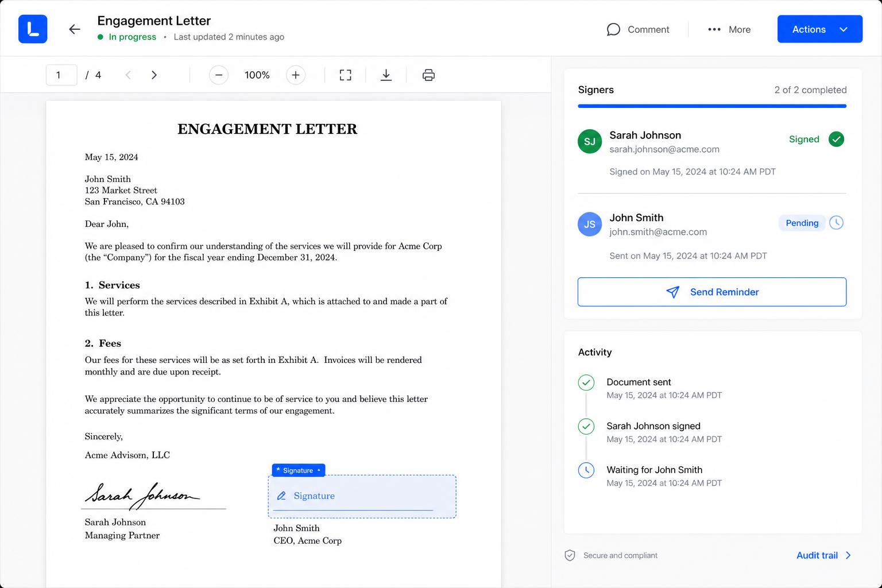Click sarah.johnson@acme.com email

[664, 149]
